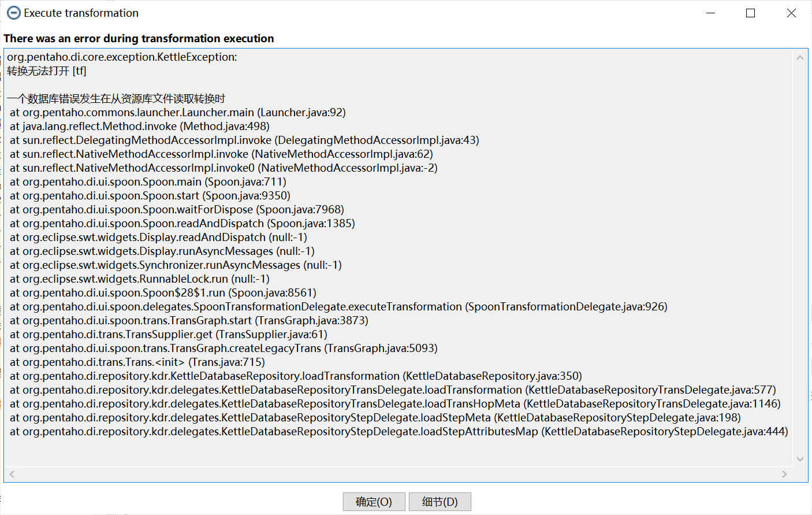Click the line with Method.java:498

tap(140, 127)
